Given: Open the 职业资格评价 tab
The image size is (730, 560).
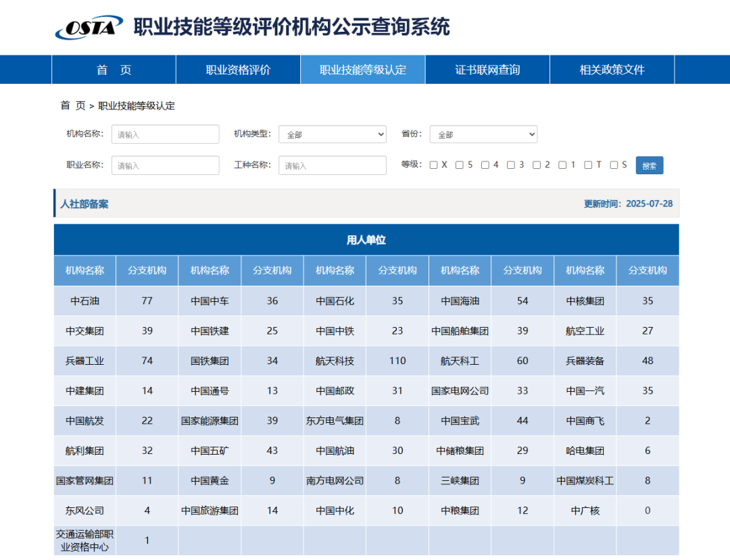Looking at the screenshot, I should pos(238,70).
